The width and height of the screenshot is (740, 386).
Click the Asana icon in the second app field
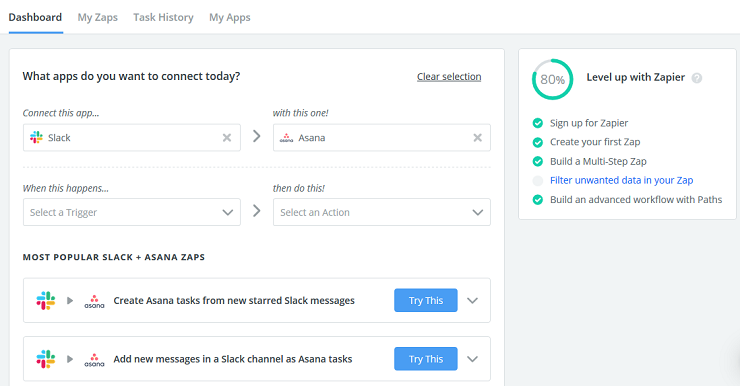tap(286, 138)
